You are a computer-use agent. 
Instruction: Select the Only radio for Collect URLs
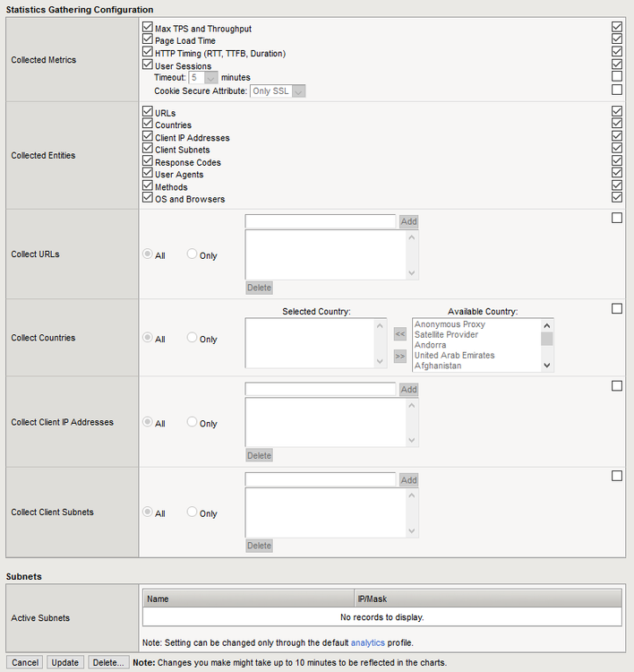click(x=192, y=254)
